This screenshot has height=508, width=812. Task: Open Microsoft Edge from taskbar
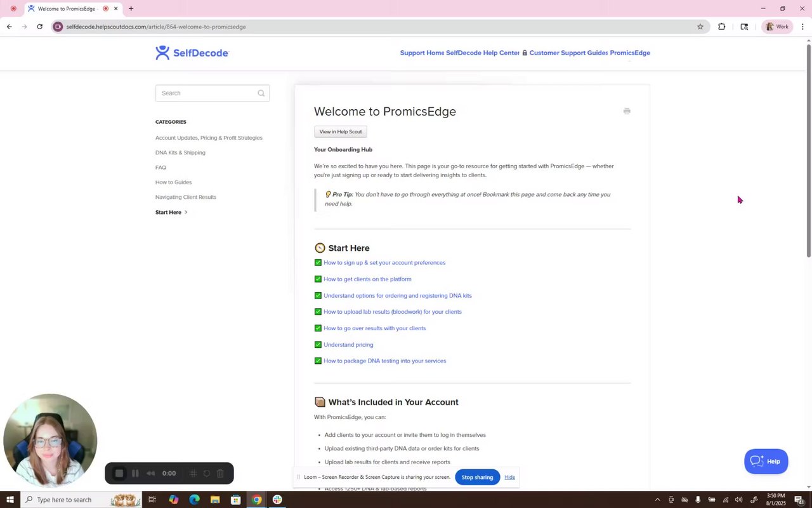tap(195, 500)
